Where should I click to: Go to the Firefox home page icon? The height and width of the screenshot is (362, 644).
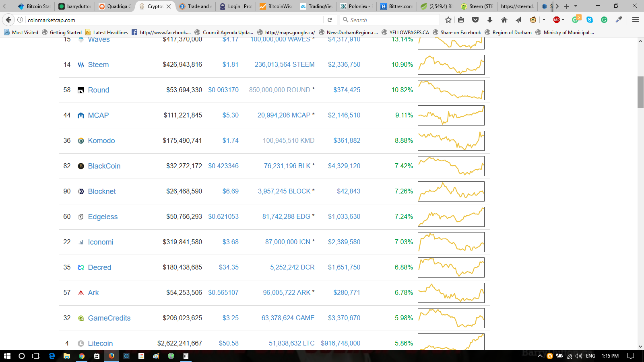(x=504, y=20)
